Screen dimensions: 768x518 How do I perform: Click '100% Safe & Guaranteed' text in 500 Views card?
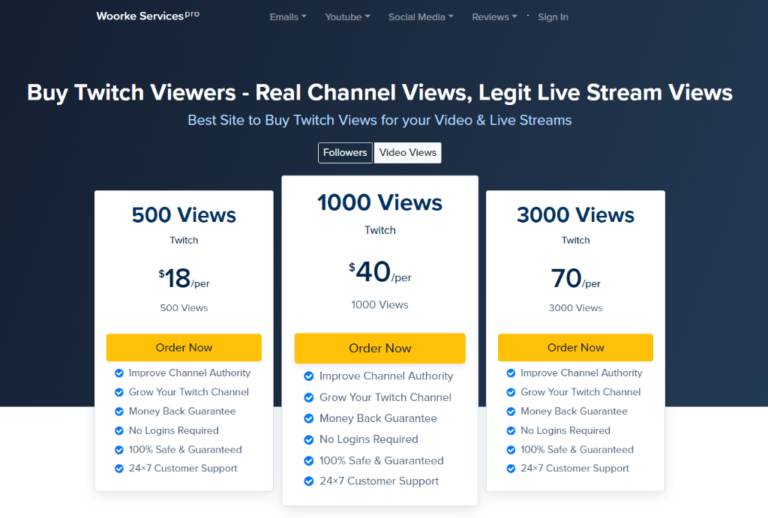(x=185, y=450)
